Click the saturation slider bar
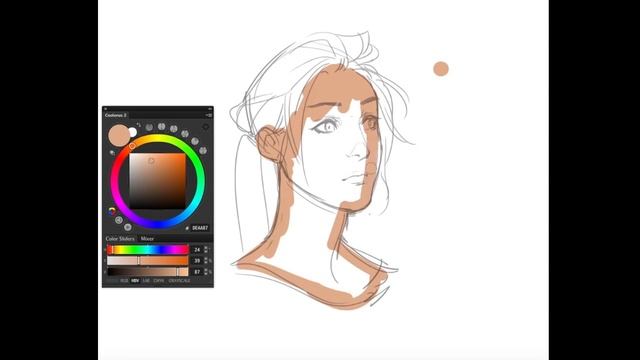 tap(148, 260)
